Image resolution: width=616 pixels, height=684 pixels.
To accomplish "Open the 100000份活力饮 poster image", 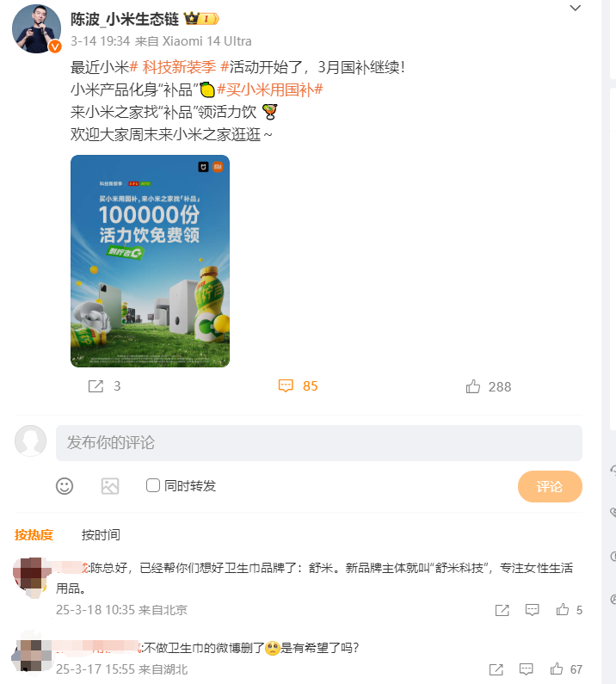I will pyautogui.click(x=150, y=261).
